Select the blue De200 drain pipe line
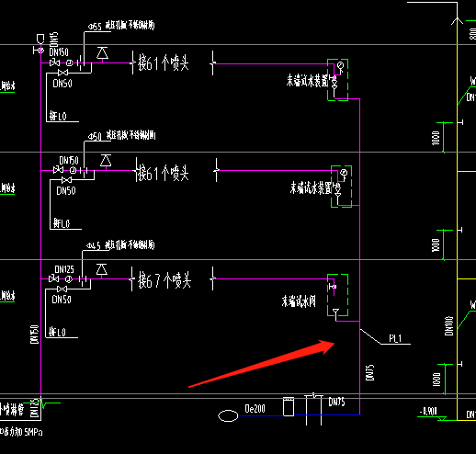The height and width of the screenshot is (454, 476). click(x=300, y=415)
